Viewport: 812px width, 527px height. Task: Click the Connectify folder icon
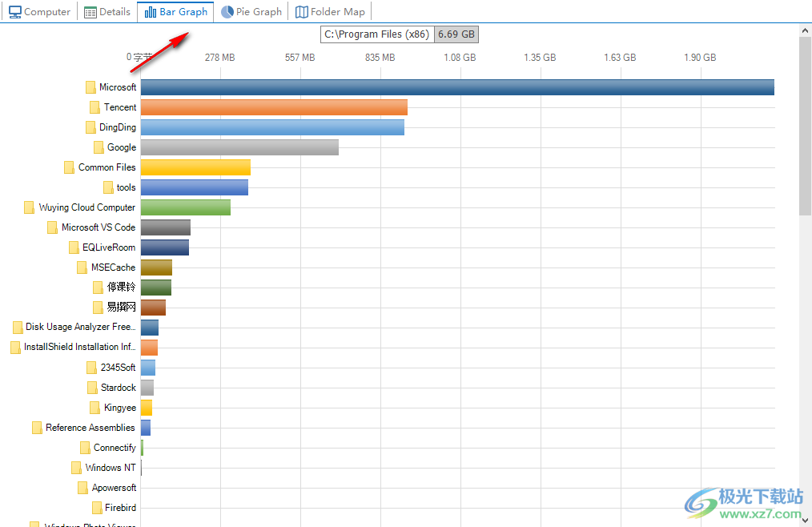point(85,448)
